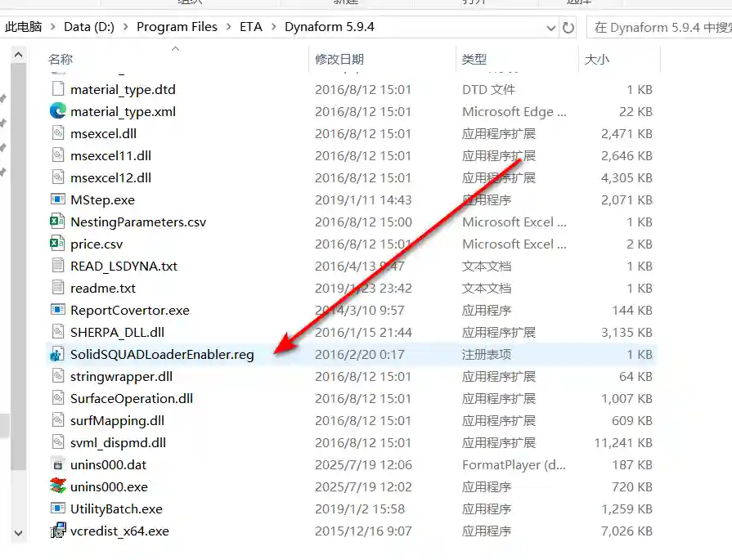Open the address bar history dropdown
Image resolution: width=732 pixels, height=560 pixels.
tap(551, 27)
